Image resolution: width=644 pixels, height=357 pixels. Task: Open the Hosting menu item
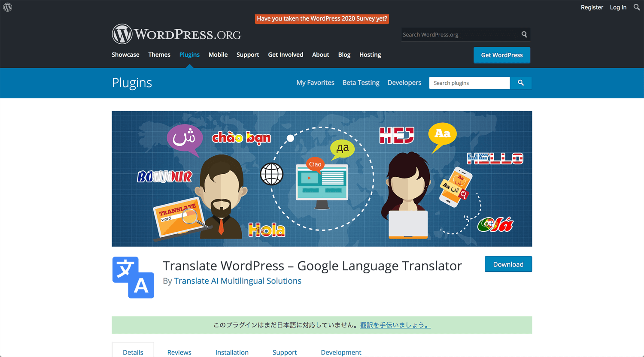(x=370, y=54)
